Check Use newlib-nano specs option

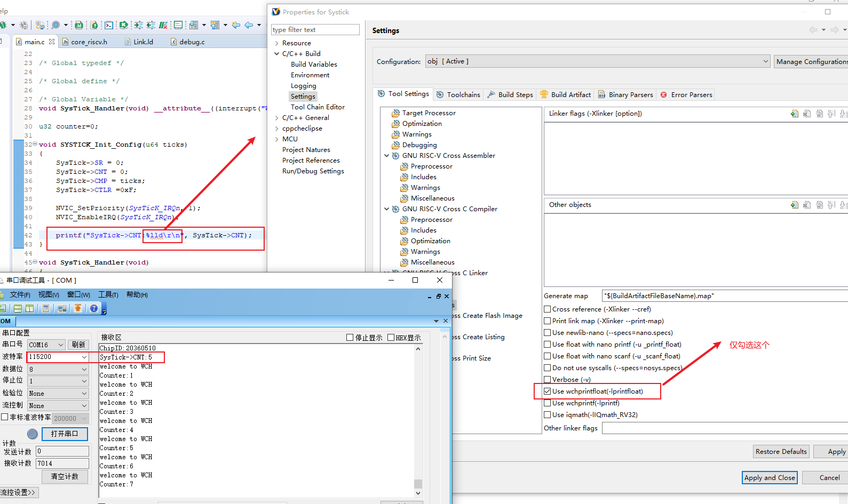coord(547,332)
